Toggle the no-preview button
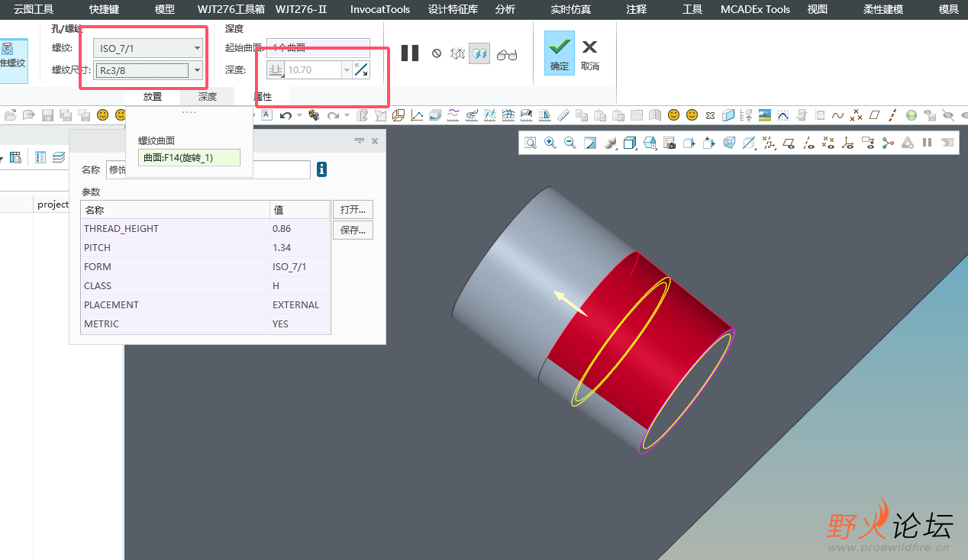 pyautogui.click(x=437, y=54)
